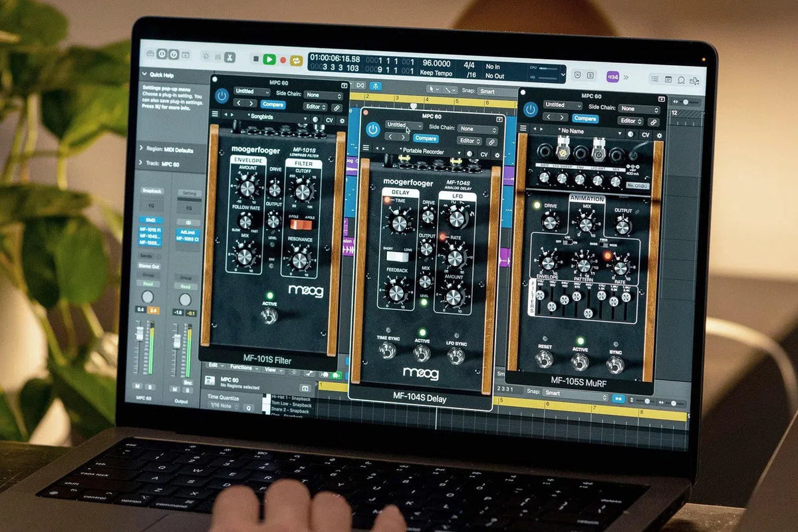Image resolution: width=798 pixels, height=532 pixels.
Task: Open the plug-in settings gear on MF-104S header
Action: [497, 156]
